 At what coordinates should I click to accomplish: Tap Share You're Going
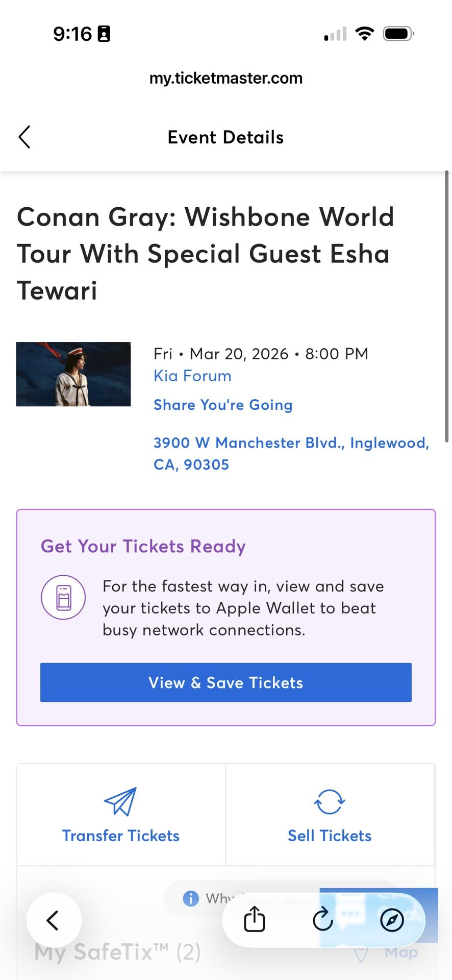click(223, 404)
